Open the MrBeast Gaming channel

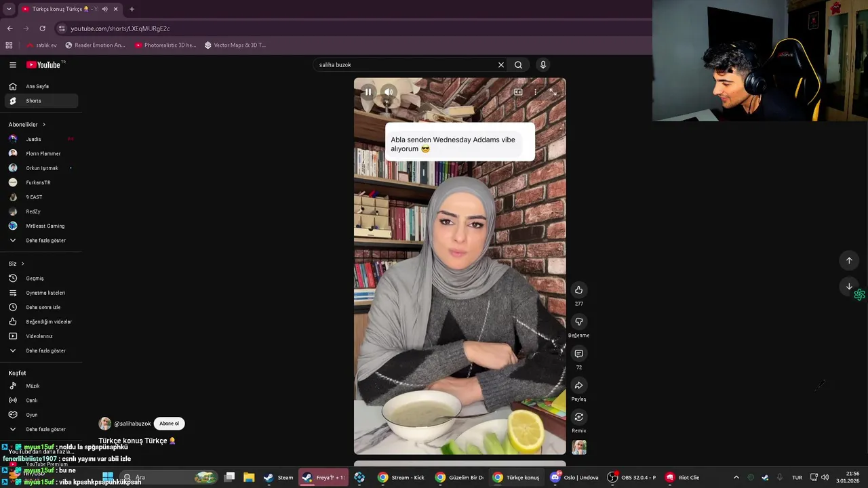point(41,226)
